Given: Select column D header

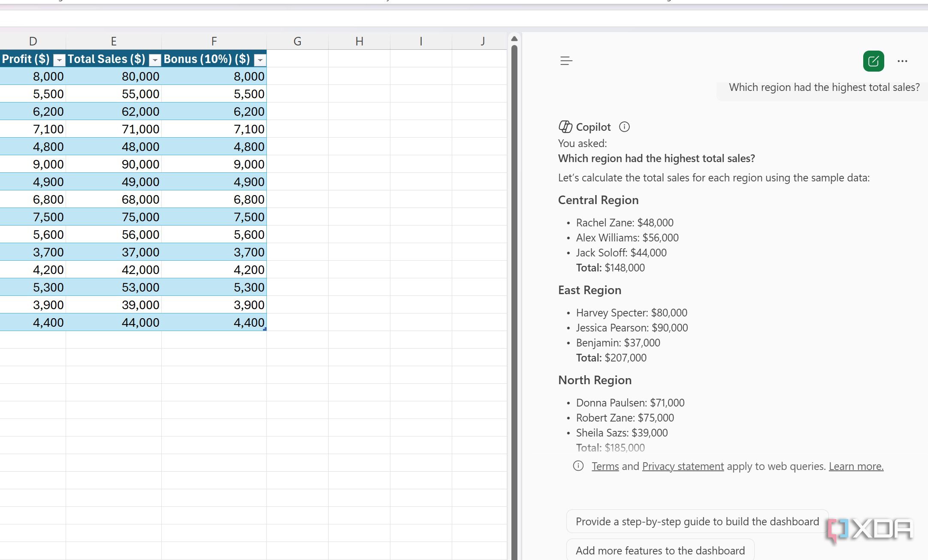Looking at the screenshot, I should [33, 41].
